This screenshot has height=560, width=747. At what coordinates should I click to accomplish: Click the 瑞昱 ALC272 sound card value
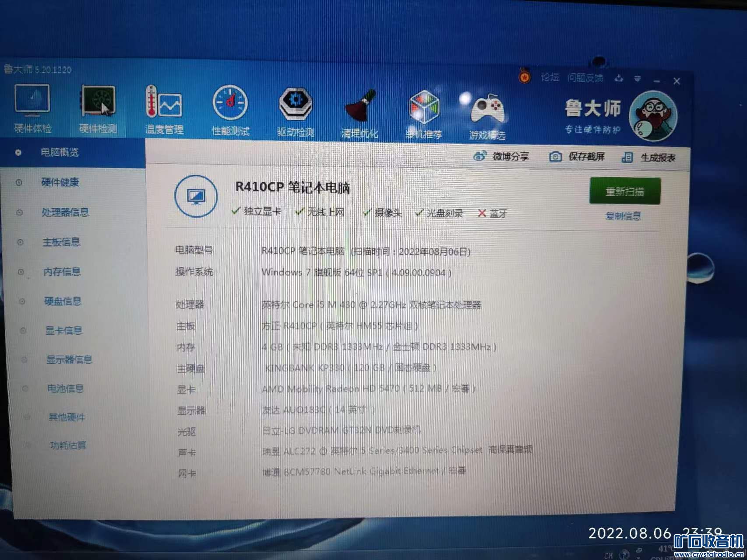coord(397,450)
